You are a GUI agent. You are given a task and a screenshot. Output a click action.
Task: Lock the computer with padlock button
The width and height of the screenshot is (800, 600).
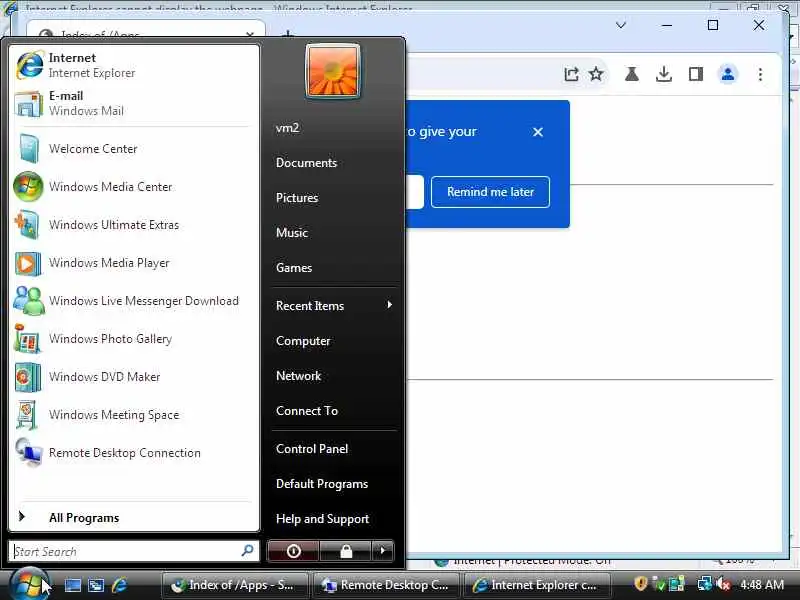tap(346, 551)
